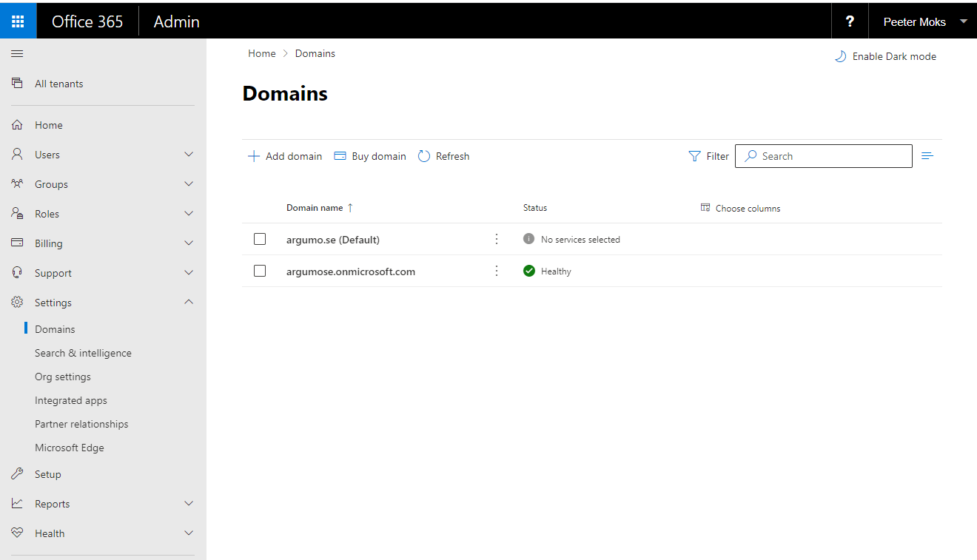Click the Enable Dark mode label
The image size is (977, 560).
(894, 56)
